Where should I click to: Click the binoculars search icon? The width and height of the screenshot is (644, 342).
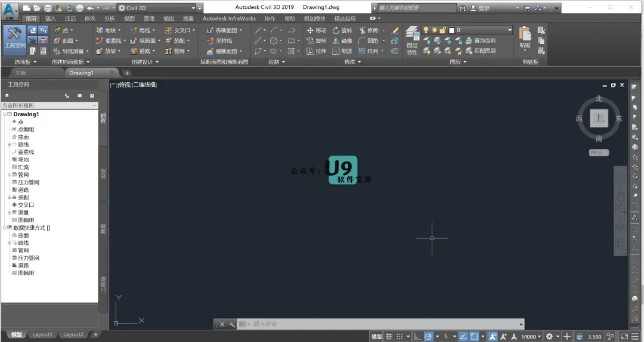pos(463,8)
